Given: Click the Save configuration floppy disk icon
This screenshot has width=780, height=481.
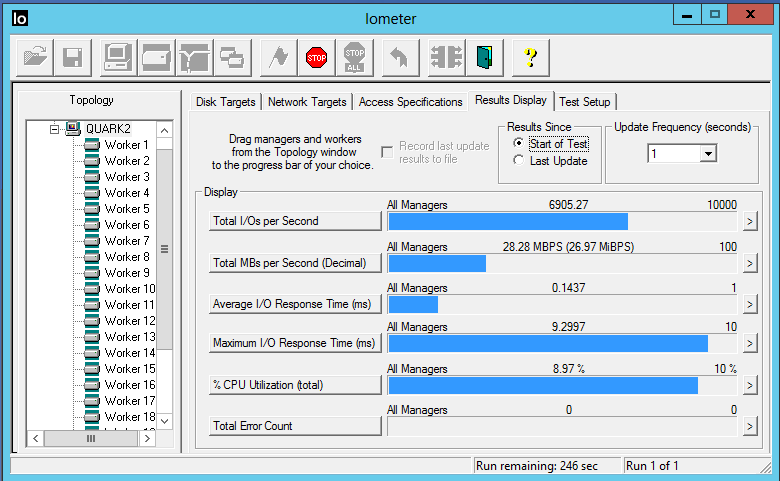Looking at the screenshot, I should point(73,58).
